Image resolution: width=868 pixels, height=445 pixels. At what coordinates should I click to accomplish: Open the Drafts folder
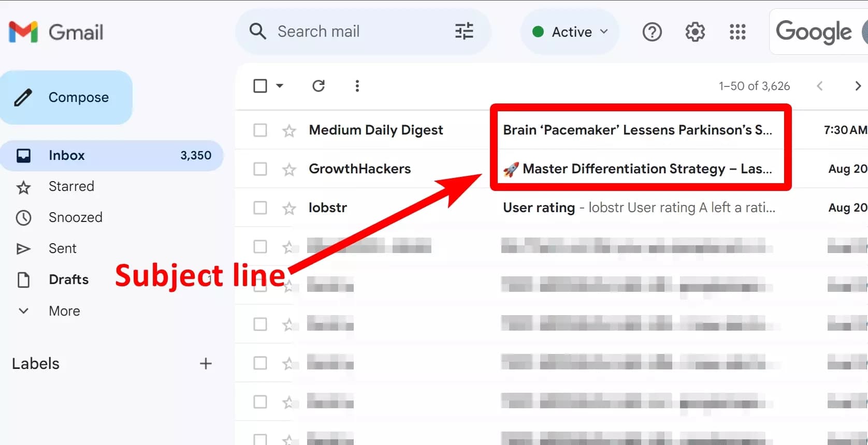[x=68, y=279]
